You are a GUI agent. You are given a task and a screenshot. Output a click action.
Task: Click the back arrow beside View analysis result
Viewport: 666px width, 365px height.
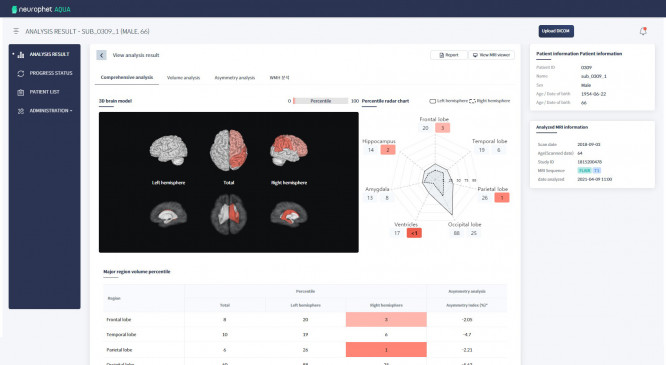(x=102, y=55)
